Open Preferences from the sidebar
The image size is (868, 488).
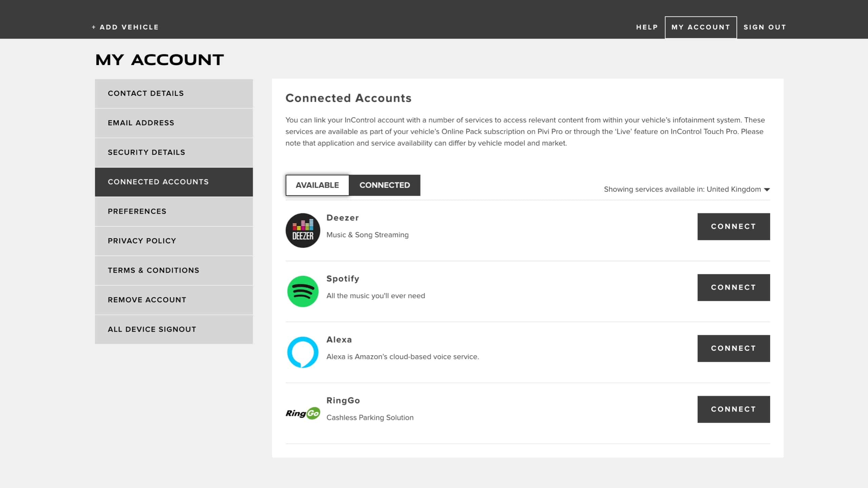click(x=137, y=211)
